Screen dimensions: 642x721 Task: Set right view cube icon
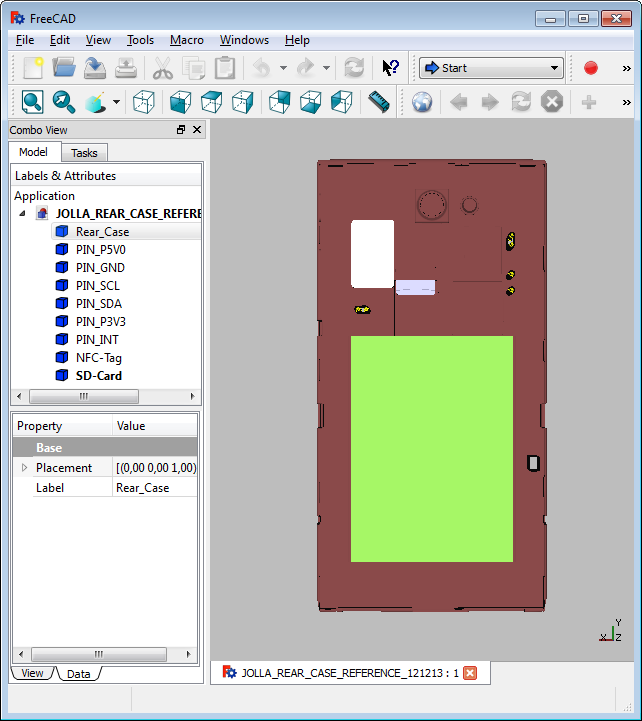(x=242, y=102)
